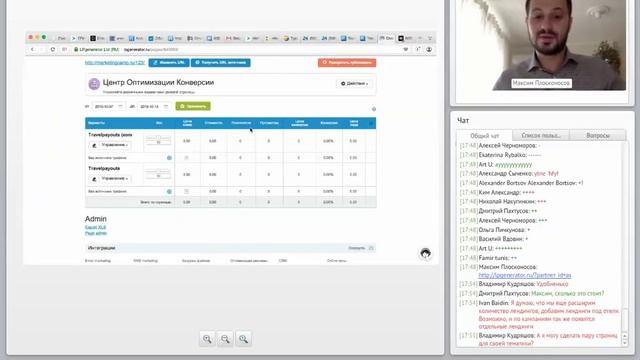640x360 pixels.
Task: Switch to the Общий чат tab
Action: (x=484, y=136)
